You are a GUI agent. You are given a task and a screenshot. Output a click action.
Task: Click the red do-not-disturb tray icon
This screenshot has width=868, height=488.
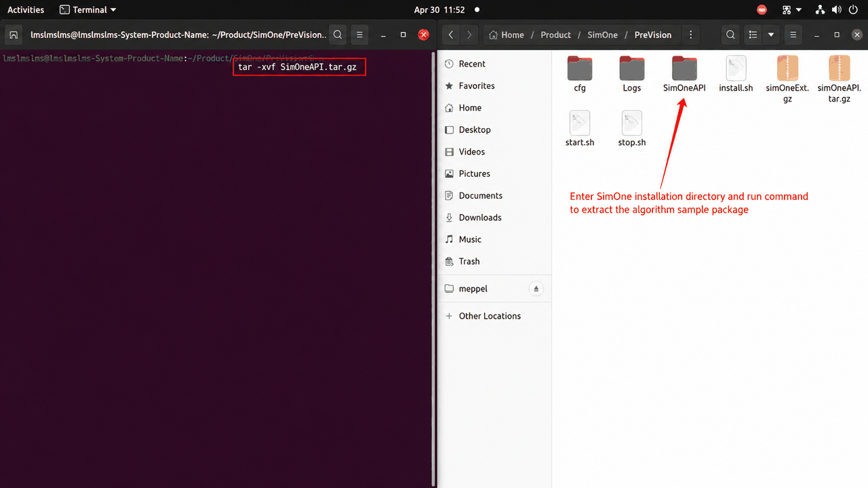(x=762, y=9)
